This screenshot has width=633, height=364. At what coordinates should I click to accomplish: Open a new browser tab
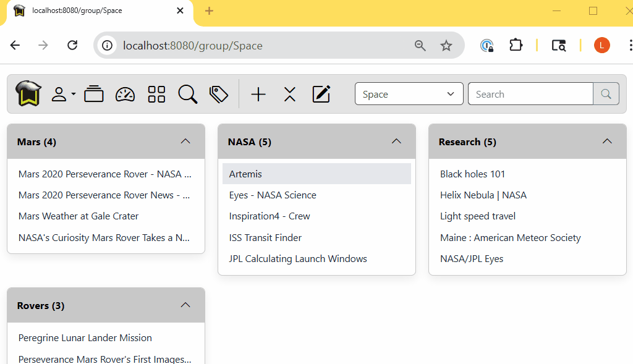coord(209,11)
